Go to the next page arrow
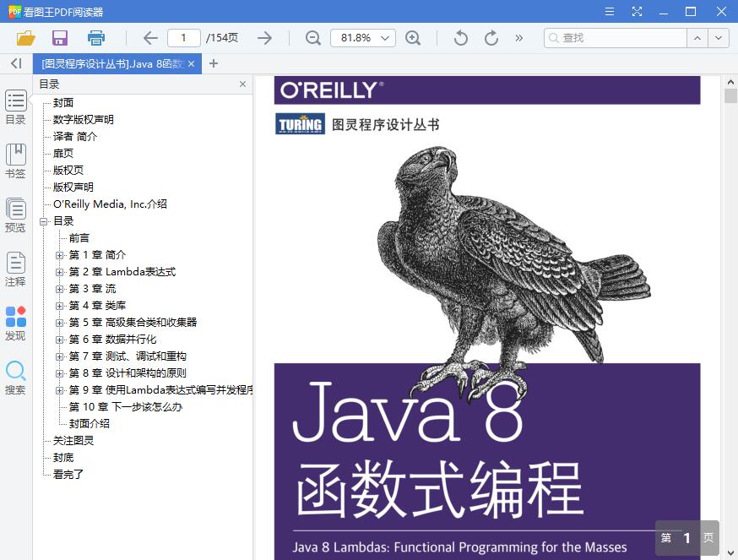This screenshot has width=738, height=560. point(265,38)
